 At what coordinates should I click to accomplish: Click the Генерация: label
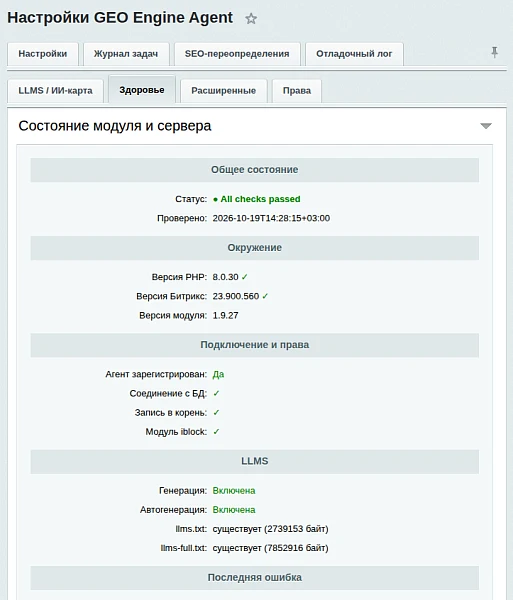pos(183,491)
